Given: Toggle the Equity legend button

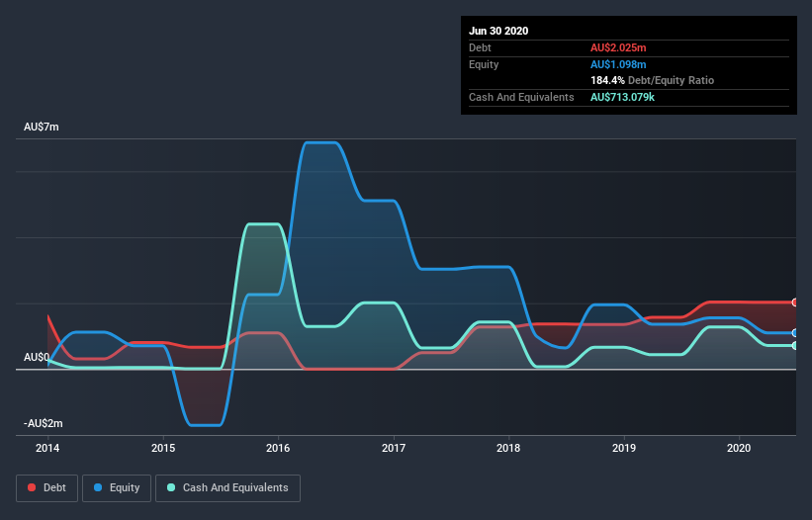Looking at the screenshot, I should click(117, 488).
